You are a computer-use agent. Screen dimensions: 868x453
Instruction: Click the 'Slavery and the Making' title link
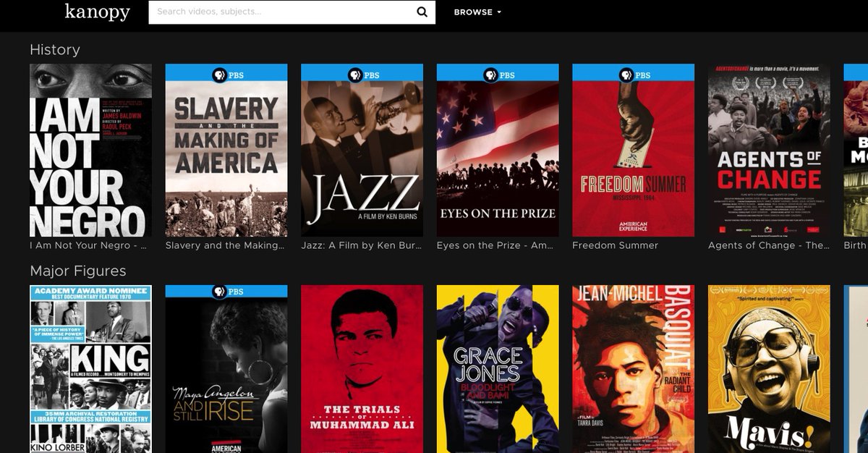click(x=226, y=245)
